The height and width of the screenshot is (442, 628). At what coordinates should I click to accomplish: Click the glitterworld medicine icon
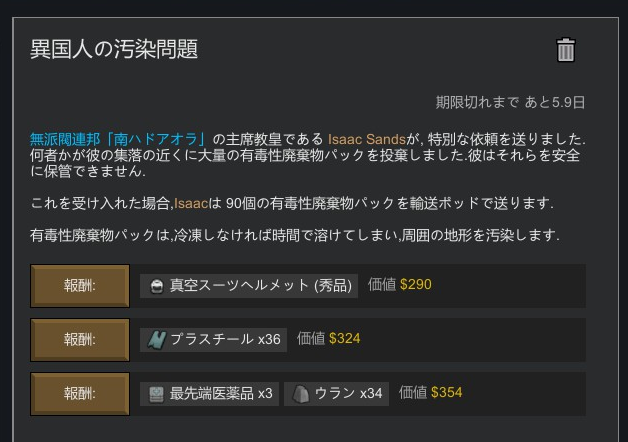tap(156, 394)
